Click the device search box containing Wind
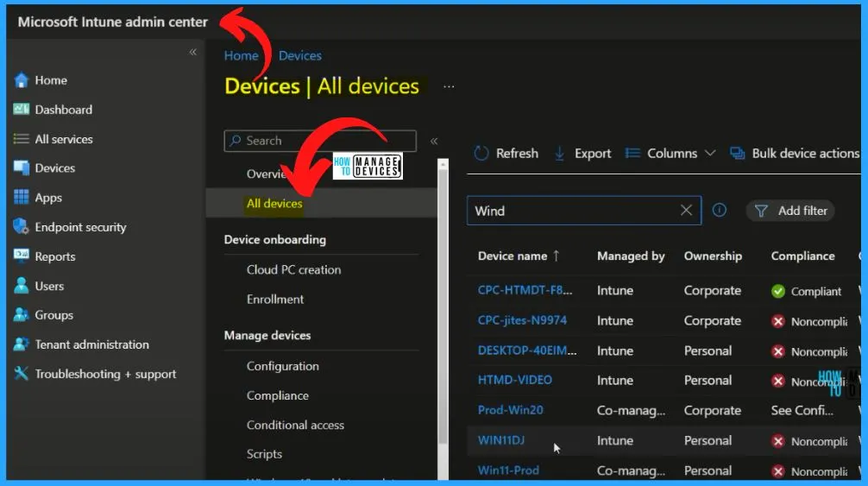Viewport: 868px width, 486px height. [584, 211]
